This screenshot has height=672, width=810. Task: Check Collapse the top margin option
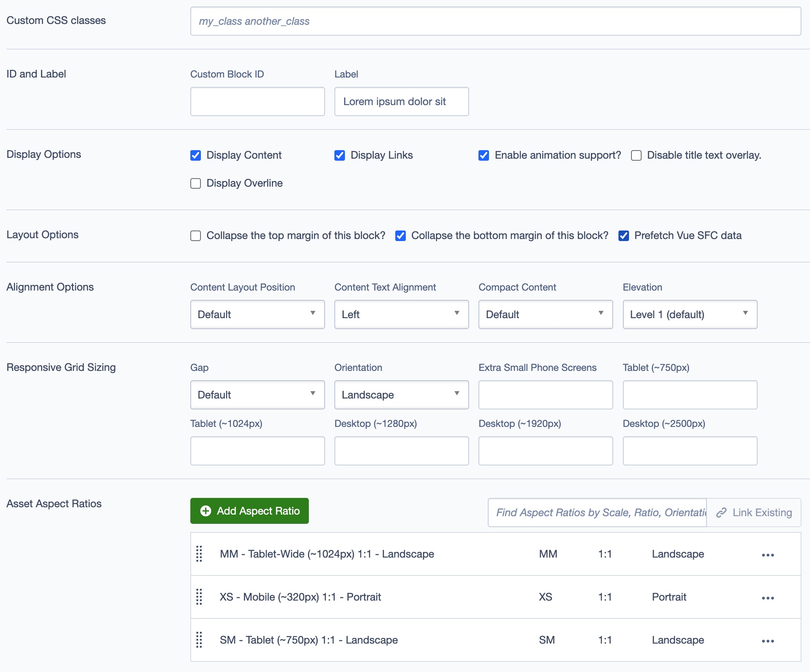point(196,236)
